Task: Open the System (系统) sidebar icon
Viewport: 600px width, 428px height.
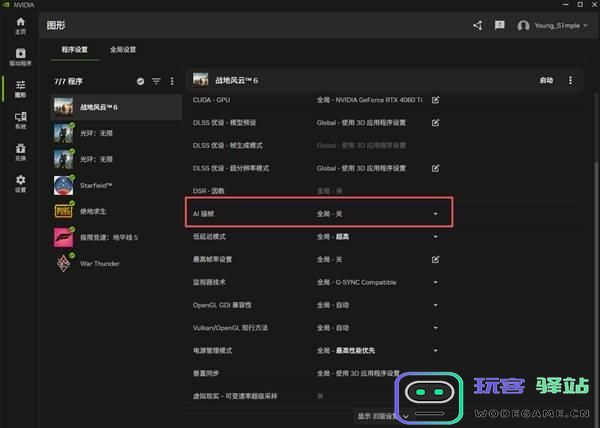Action: [20, 121]
